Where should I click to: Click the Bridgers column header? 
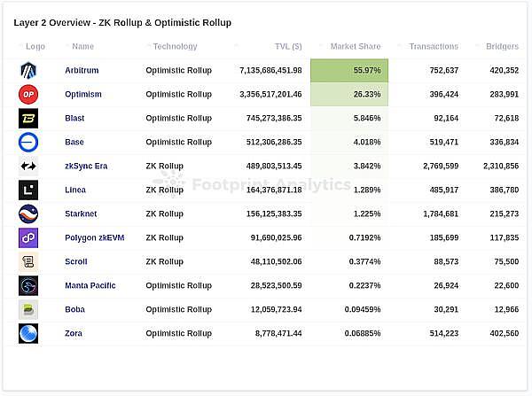[x=502, y=46]
